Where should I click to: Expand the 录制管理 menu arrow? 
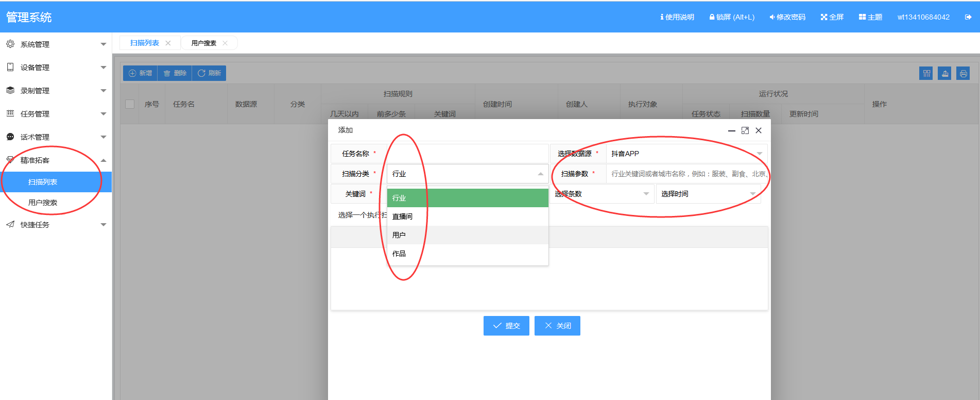tap(104, 91)
